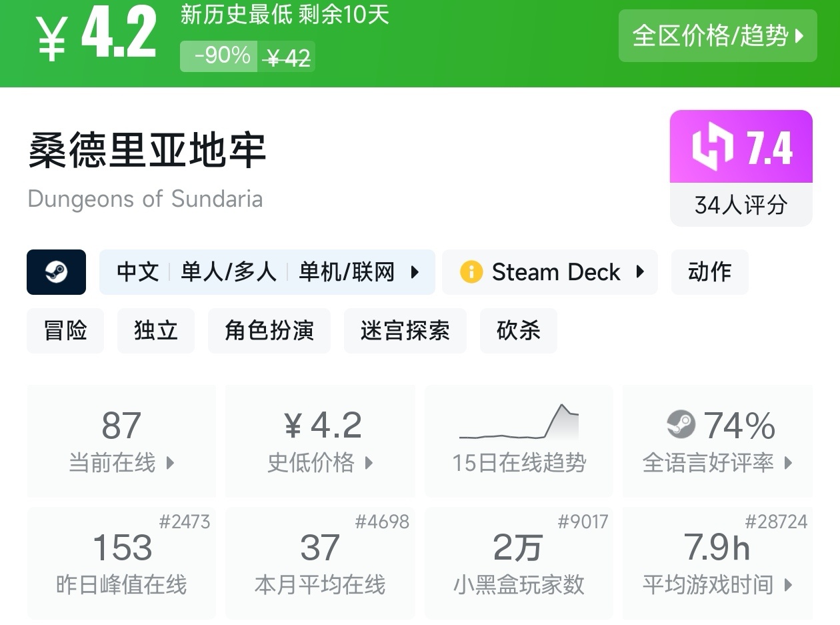Expand the 中文 单人/多人 details arrow
The height and width of the screenshot is (625, 840).
[415, 272]
